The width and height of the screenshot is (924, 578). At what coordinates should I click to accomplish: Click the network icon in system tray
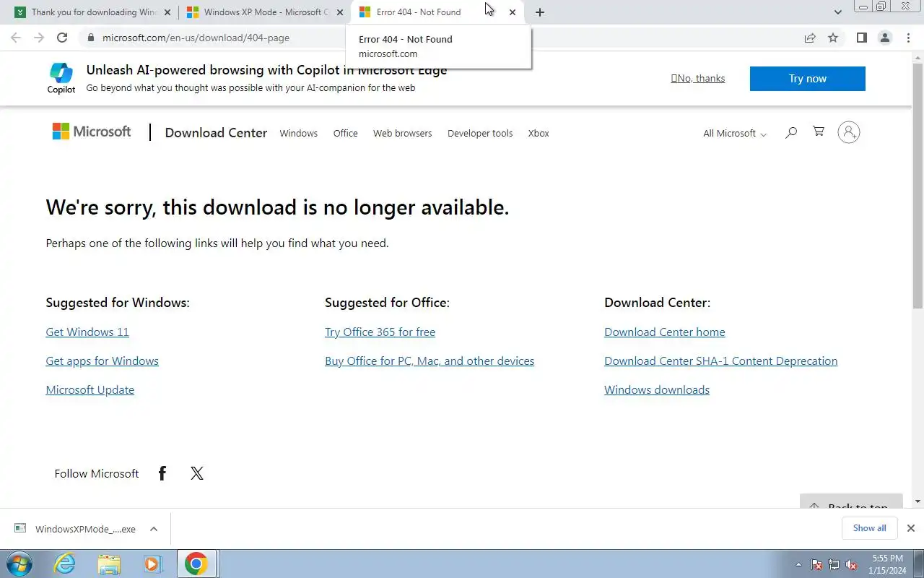(834, 564)
